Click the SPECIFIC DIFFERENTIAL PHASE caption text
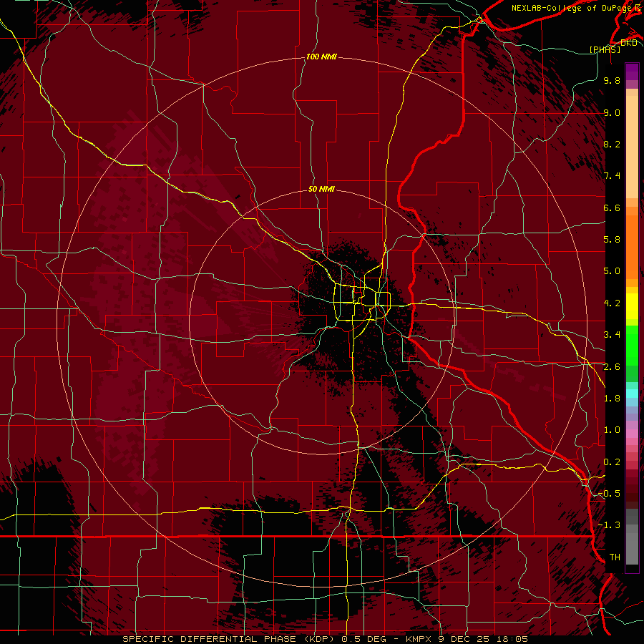 (209, 639)
